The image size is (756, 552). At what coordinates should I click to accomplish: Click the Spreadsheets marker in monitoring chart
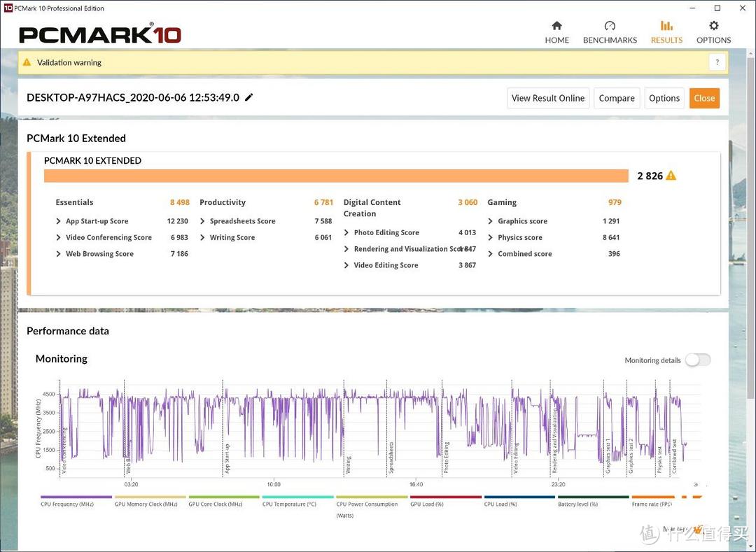[391, 458]
